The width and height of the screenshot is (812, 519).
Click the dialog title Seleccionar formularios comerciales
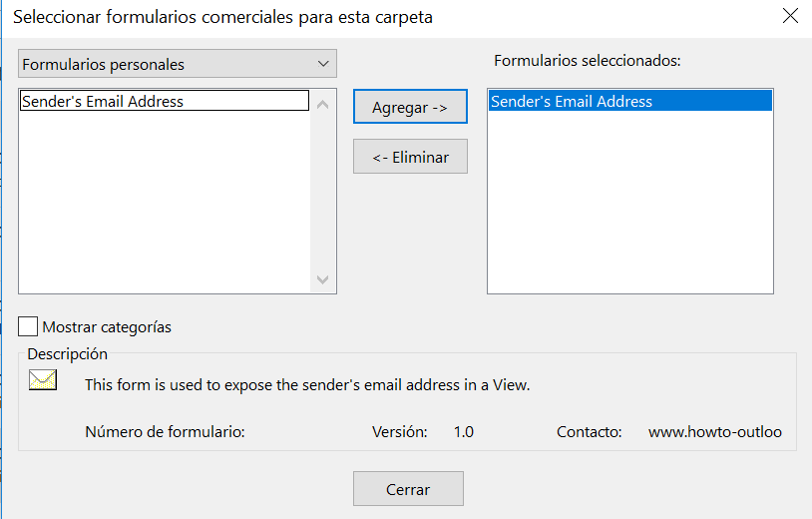[222, 17]
